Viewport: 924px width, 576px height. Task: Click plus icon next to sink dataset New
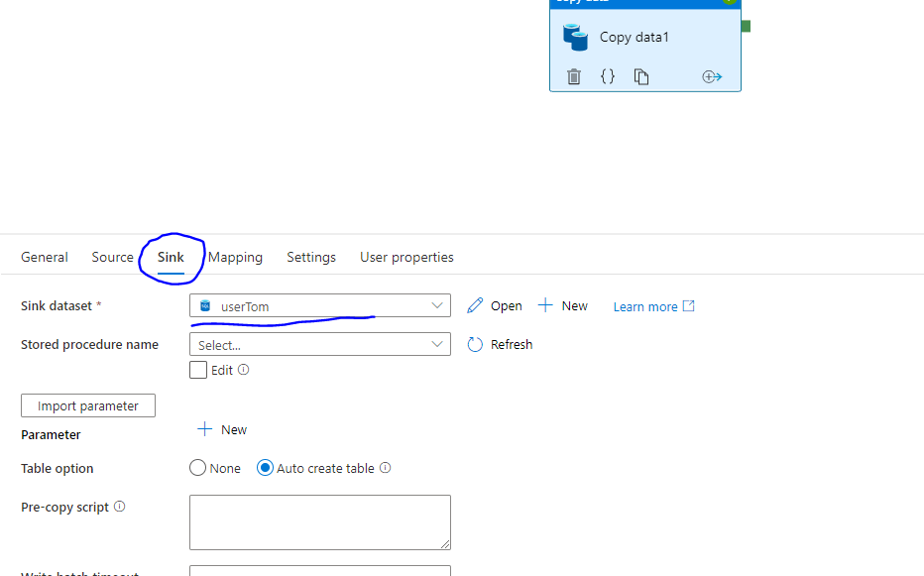coord(545,305)
